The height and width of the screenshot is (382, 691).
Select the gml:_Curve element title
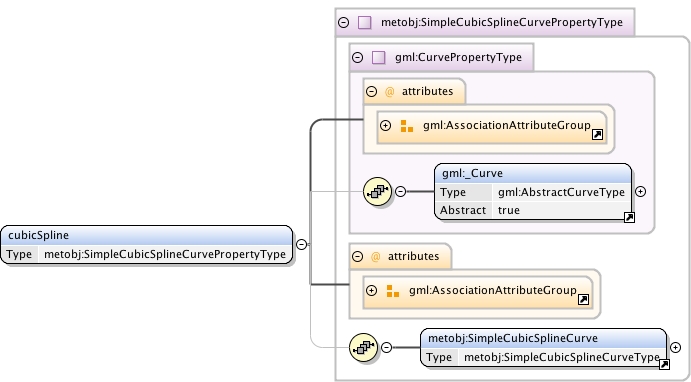coord(472,173)
